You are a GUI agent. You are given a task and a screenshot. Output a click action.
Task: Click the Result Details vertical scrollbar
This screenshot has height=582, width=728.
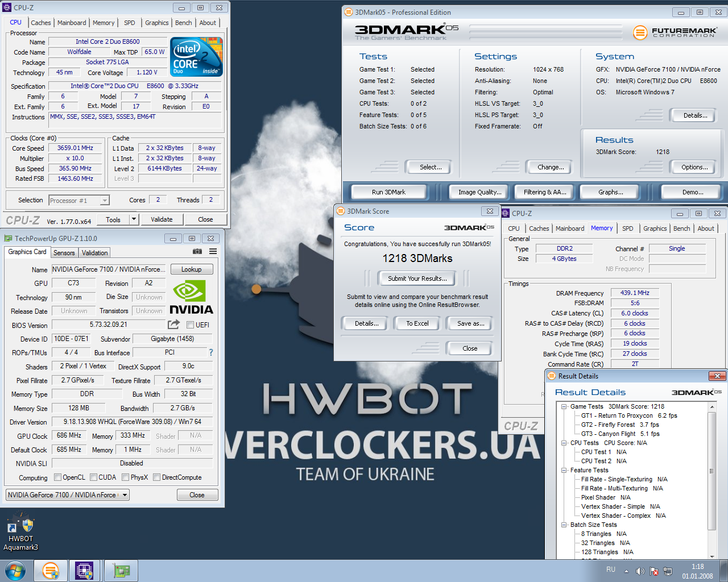click(x=712, y=481)
